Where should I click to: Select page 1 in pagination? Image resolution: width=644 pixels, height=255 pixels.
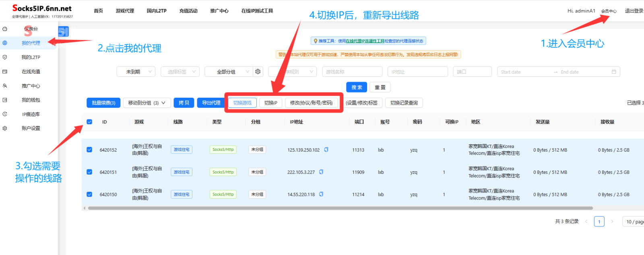[x=599, y=222]
